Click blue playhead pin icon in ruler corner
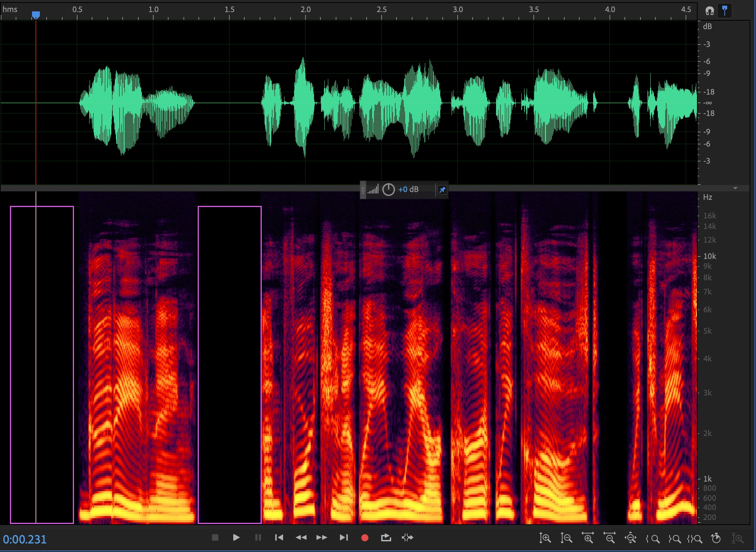The height and width of the screenshot is (552, 756). pyautogui.click(x=725, y=10)
